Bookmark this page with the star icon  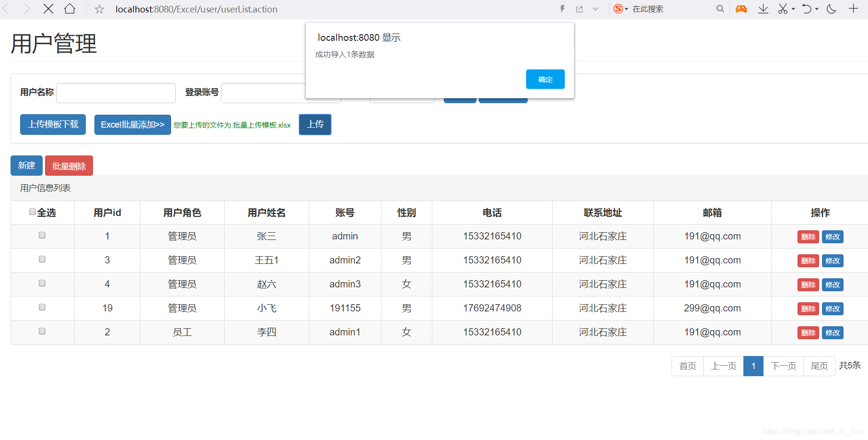(99, 9)
